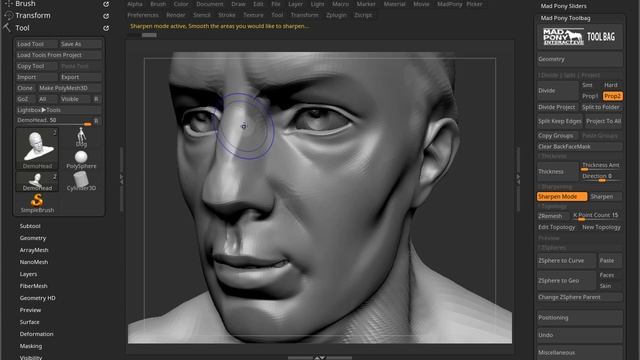
Task: Click ZSphere to Curve button
Action: 567,260
